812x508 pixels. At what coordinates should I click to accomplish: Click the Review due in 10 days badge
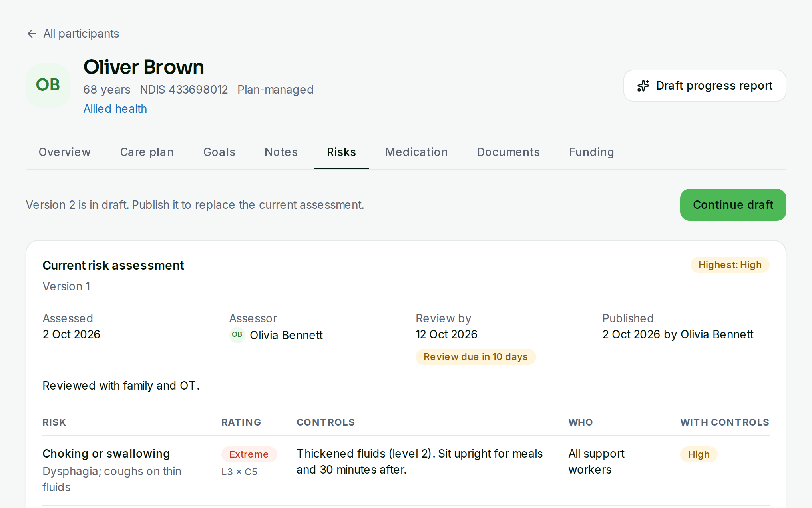coord(476,357)
